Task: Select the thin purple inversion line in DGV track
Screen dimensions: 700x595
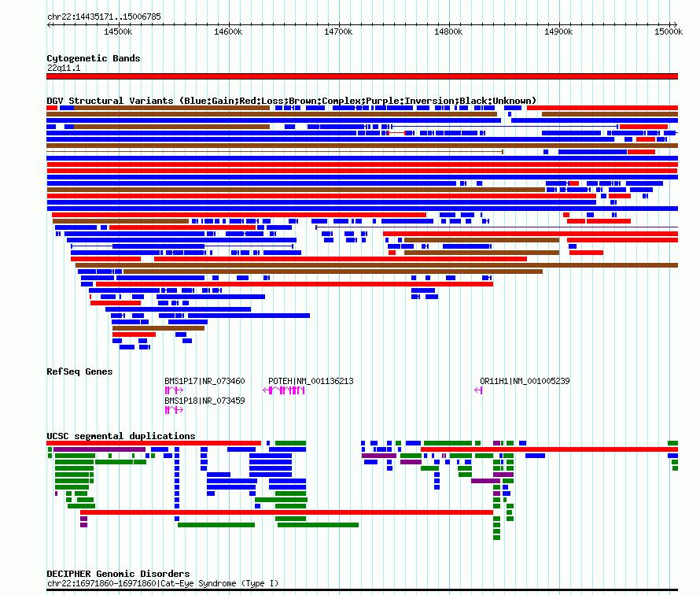Action: pyautogui.click(x=496, y=227)
